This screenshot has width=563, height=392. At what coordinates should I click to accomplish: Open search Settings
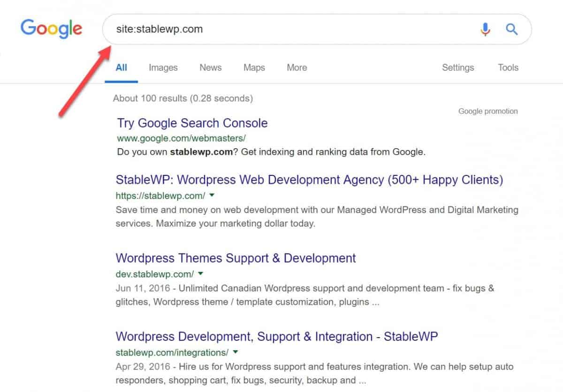tap(458, 68)
